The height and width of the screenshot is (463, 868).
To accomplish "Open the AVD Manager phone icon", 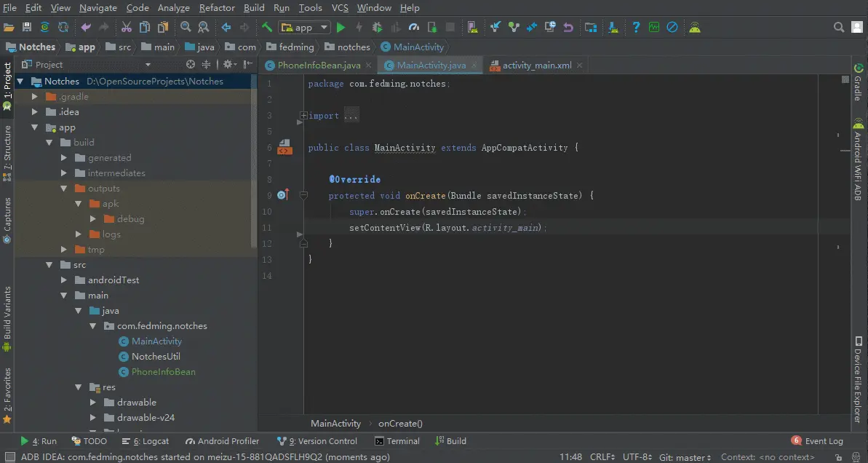I will pyautogui.click(x=472, y=27).
